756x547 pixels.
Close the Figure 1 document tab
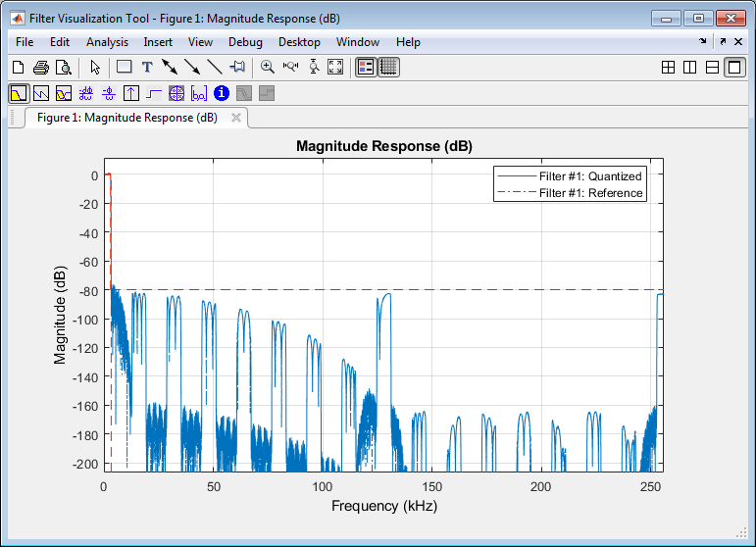[x=236, y=118]
